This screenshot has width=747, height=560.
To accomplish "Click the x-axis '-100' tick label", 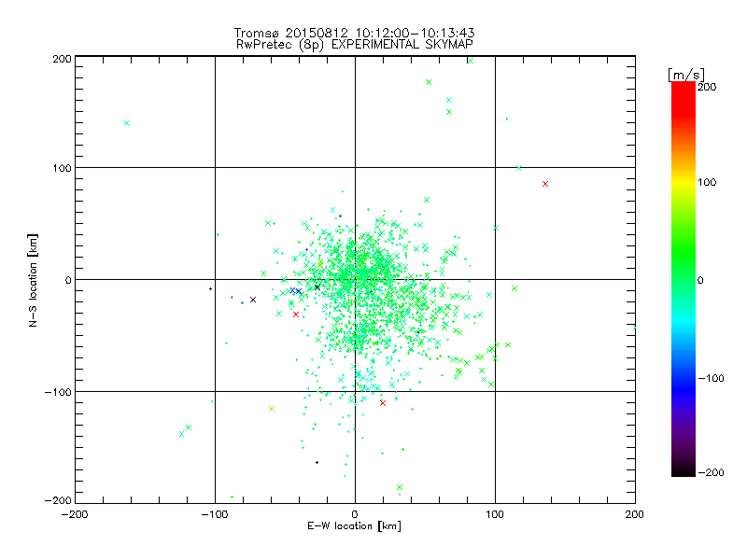I will (215, 514).
